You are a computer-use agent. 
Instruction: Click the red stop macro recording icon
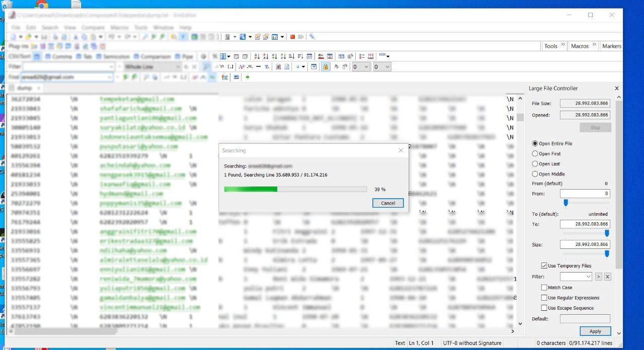tap(292, 37)
